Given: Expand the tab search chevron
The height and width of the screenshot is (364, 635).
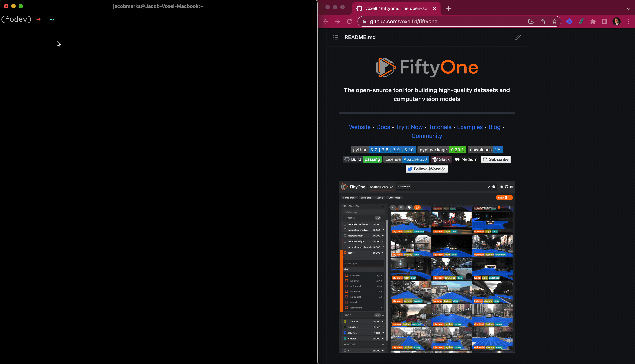Looking at the screenshot, I should [628, 8].
